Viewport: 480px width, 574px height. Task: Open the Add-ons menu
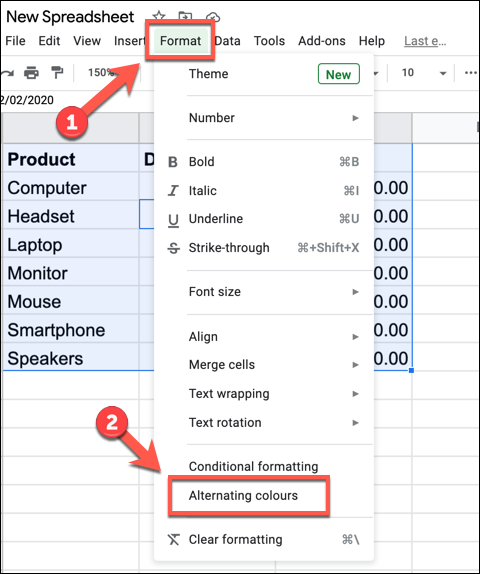point(321,41)
